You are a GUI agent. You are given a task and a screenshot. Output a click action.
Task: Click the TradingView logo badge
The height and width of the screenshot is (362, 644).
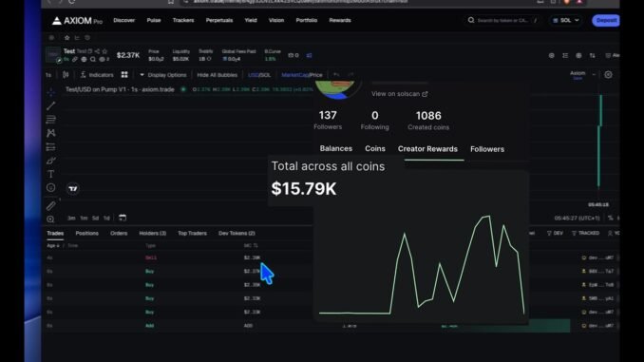pos(73,189)
